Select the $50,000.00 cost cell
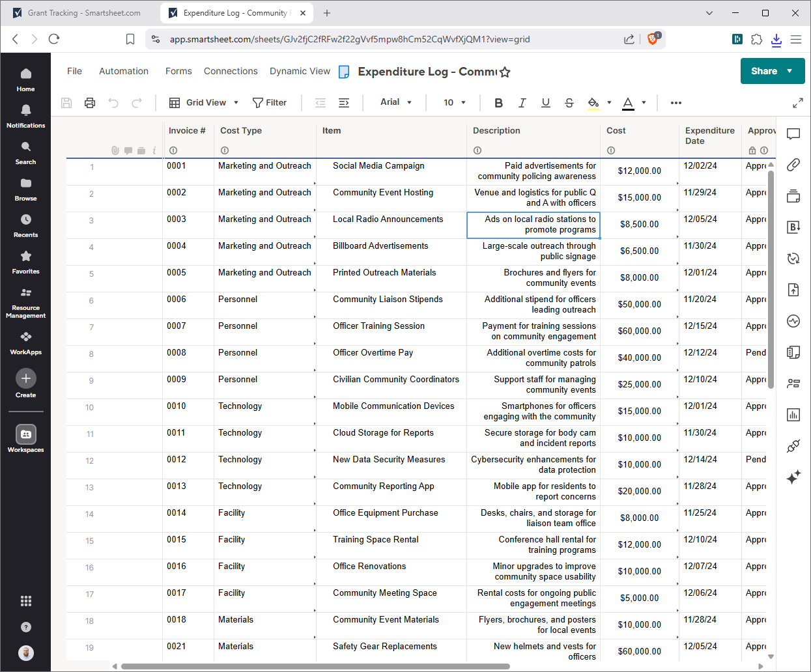The image size is (811, 672). [638, 305]
